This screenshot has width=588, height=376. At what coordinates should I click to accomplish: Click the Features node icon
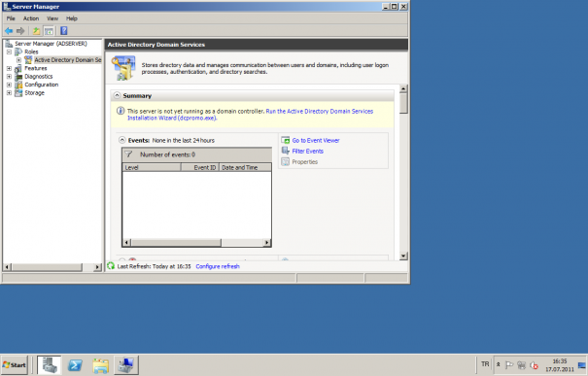pos(18,68)
